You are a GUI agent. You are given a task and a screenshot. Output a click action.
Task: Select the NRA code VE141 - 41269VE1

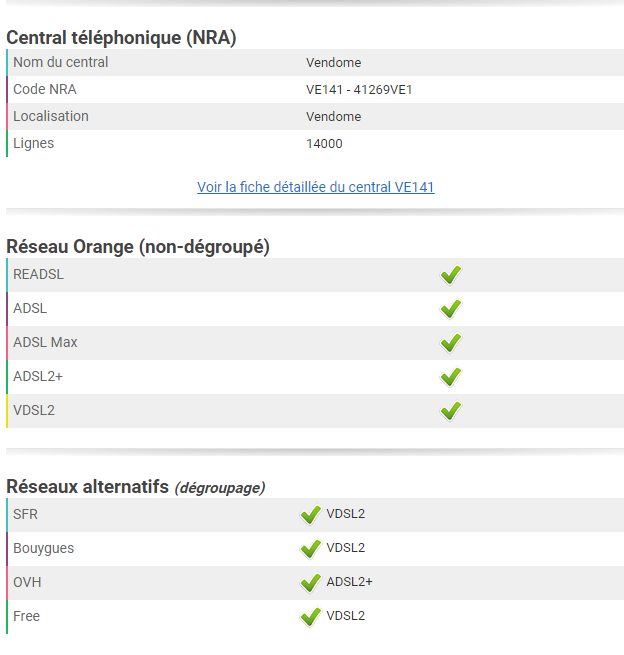coord(359,90)
